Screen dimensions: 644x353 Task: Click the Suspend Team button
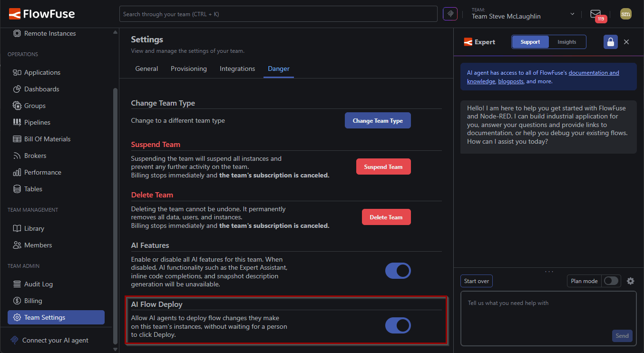383,167
